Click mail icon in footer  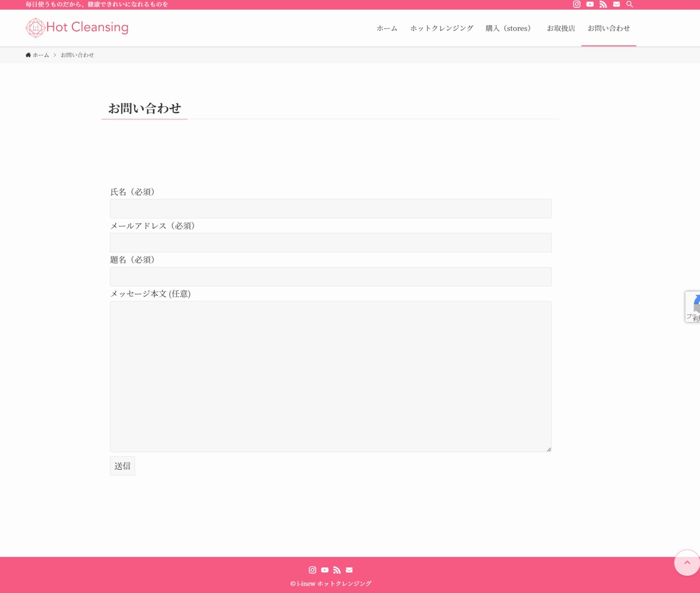tap(349, 570)
